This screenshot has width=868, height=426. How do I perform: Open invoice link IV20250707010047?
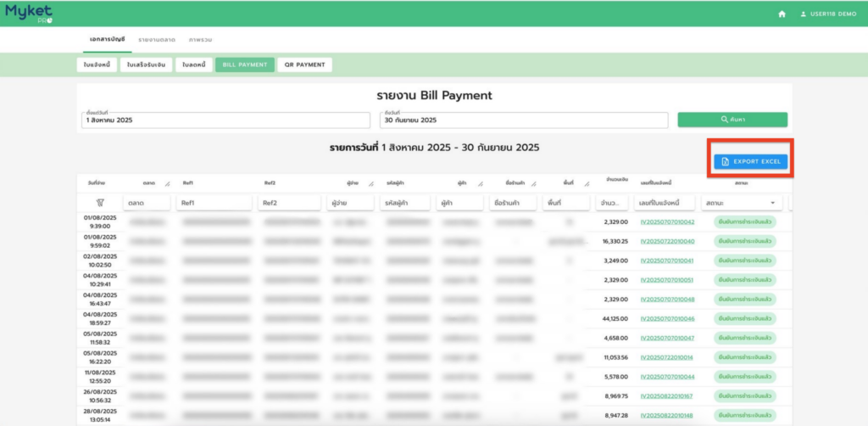click(x=667, y=338)
